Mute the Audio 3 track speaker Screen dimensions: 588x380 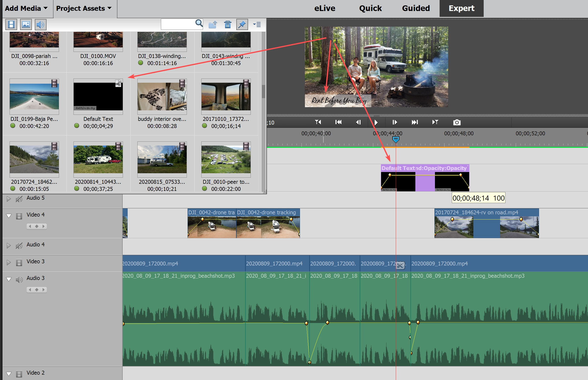[x=19, y=279]
